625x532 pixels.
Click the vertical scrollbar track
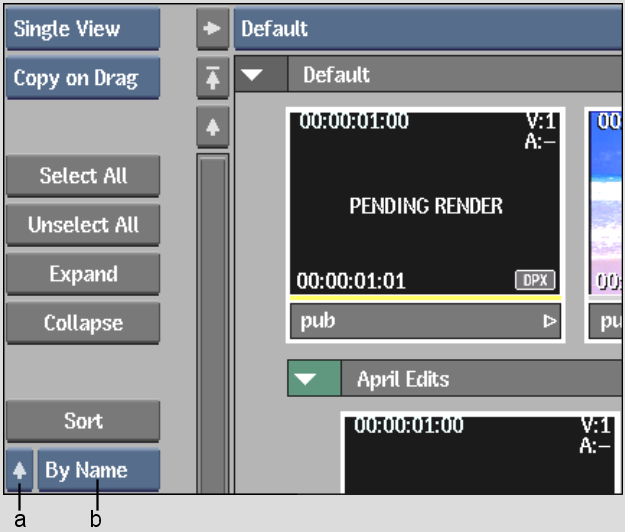coord(212,324)
